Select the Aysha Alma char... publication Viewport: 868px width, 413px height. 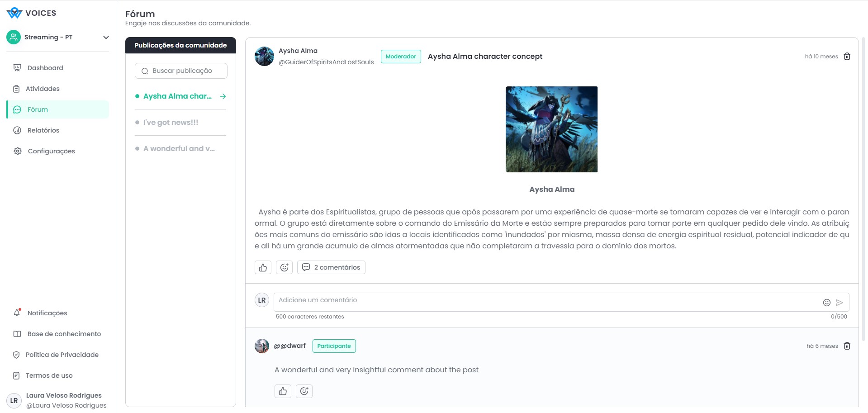(177, 96)
